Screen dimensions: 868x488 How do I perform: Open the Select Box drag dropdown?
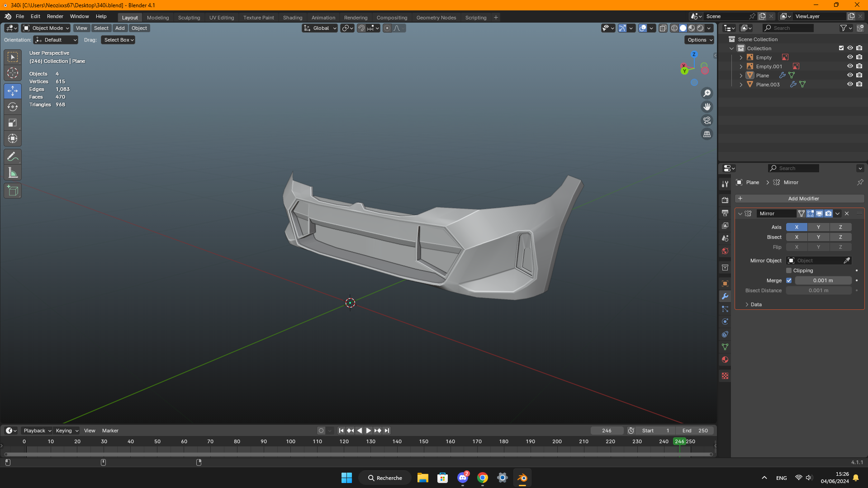(118, 40)
